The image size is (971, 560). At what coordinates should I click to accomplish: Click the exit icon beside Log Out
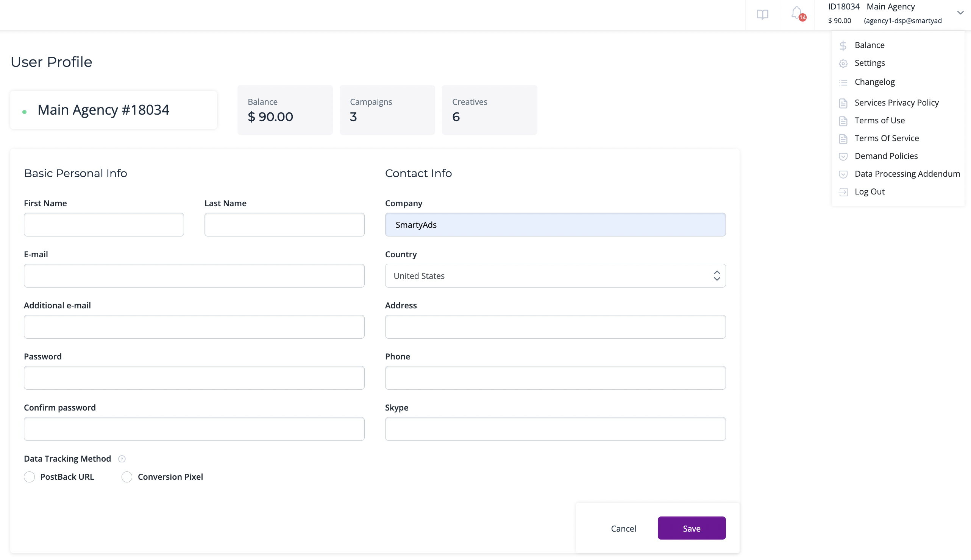point(843,192)
